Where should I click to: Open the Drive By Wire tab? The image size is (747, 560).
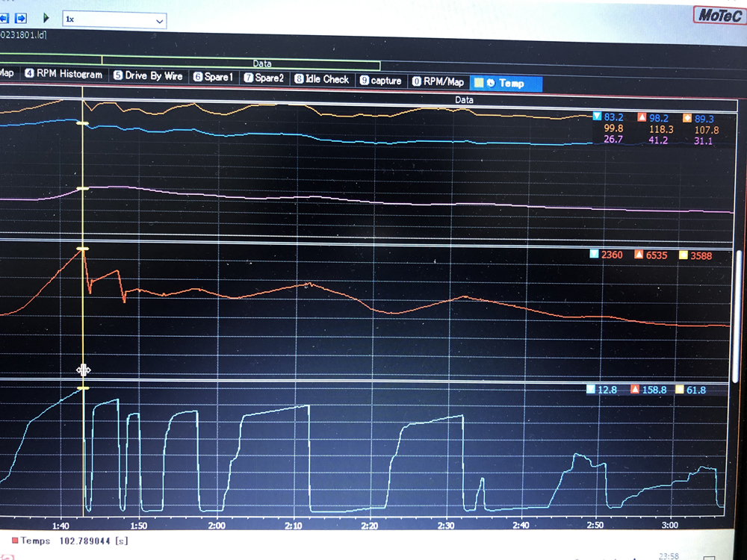[x=148, y=75]
